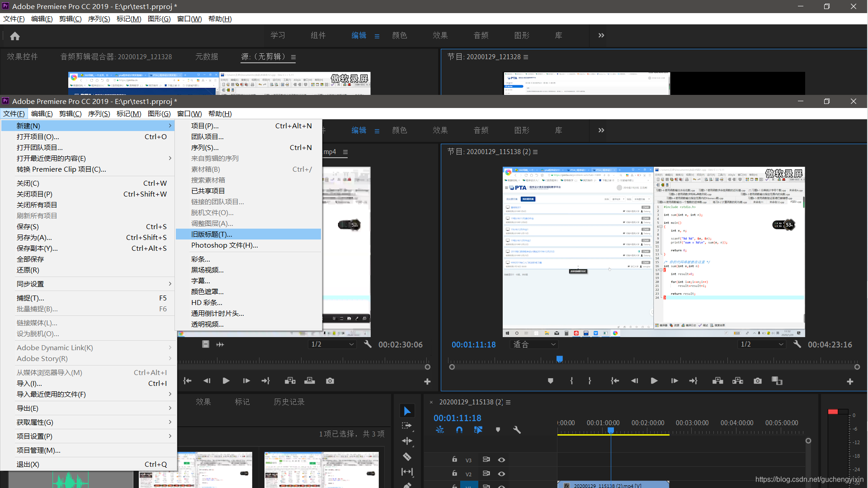Click Program monitor playhead marker
Screen dimensions: 868x488
(559, 359)
